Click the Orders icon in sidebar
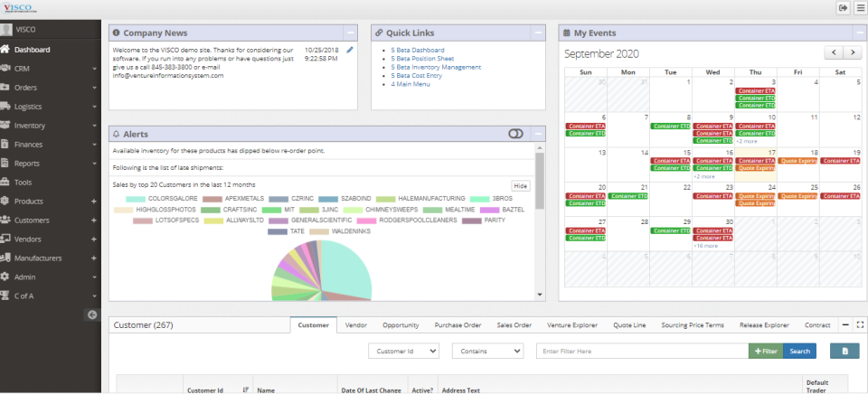Image resolution: width=868 pixels, height=394 pixels. pos(5,88)
